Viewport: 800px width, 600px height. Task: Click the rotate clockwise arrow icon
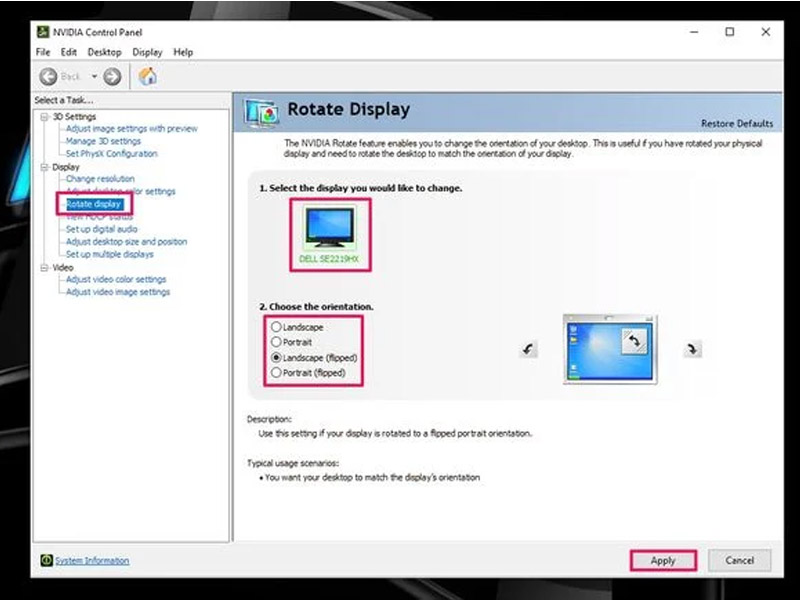coord(692,349)
